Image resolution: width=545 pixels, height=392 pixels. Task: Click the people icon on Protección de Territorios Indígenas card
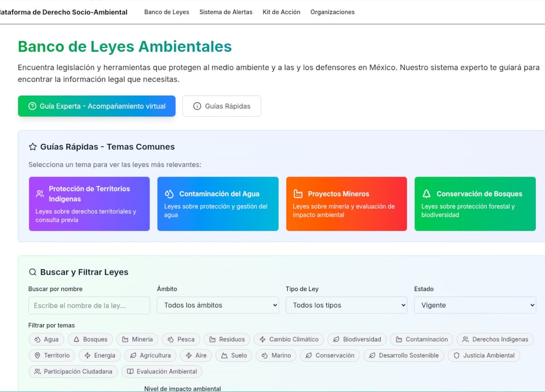[x=40, y=194]
